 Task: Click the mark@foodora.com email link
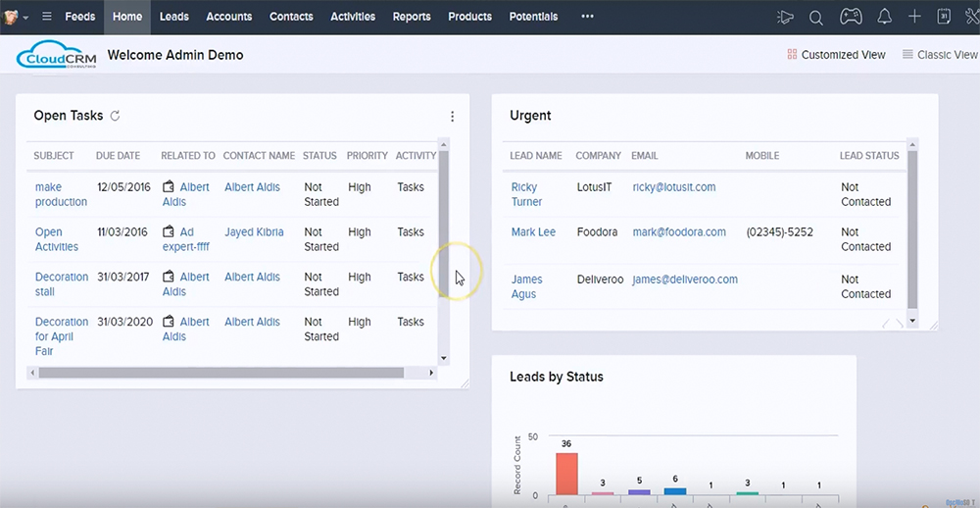point(679,232)
